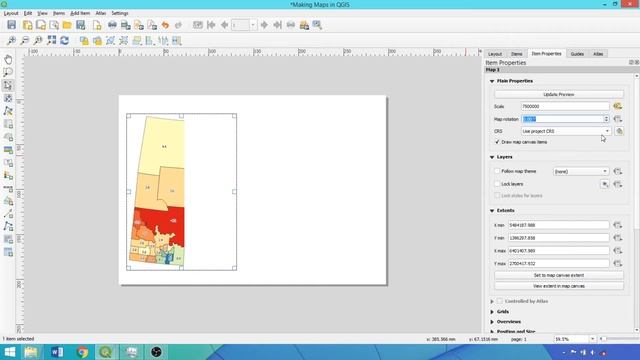640x360 pixels.
Task: Open Word from the taskbar
Action: point(57,352)
